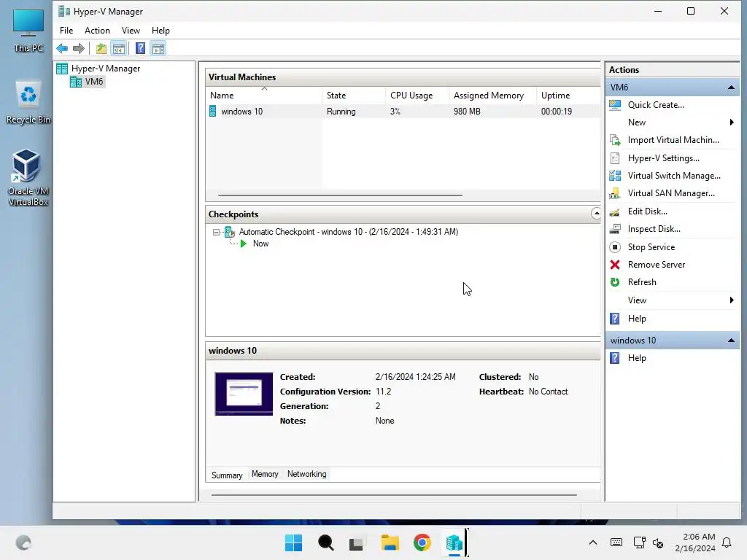Image resolution: width=747 pixels, height=560 pixels.
Task: Click the Quick Create... action link
Action: [656, 105]
